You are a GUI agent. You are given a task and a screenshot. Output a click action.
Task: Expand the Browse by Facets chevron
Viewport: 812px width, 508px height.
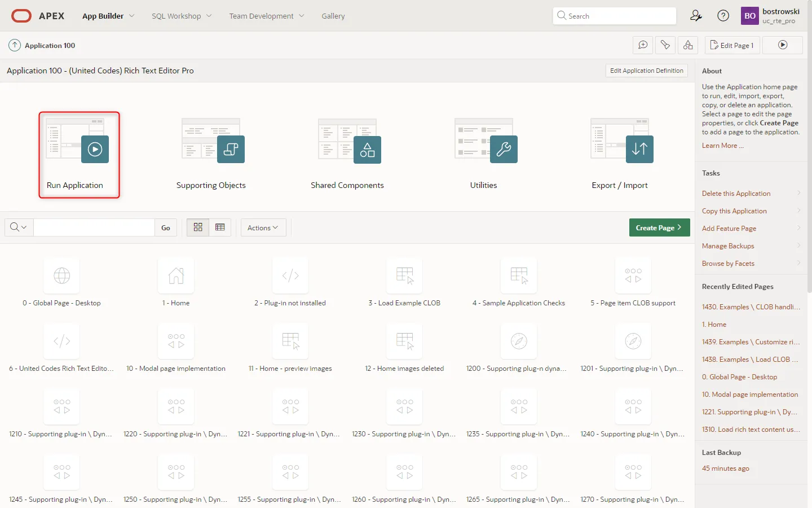pos(798,263)
